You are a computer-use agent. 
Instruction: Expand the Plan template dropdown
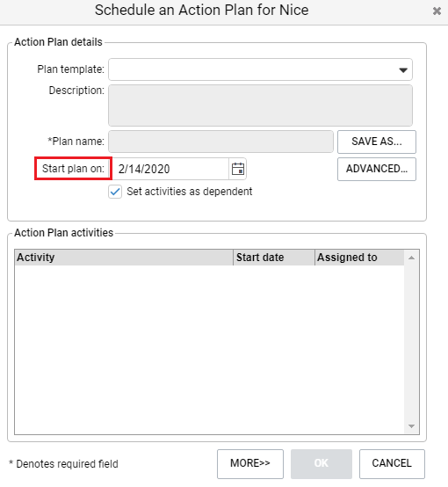(x=403, y=69)
